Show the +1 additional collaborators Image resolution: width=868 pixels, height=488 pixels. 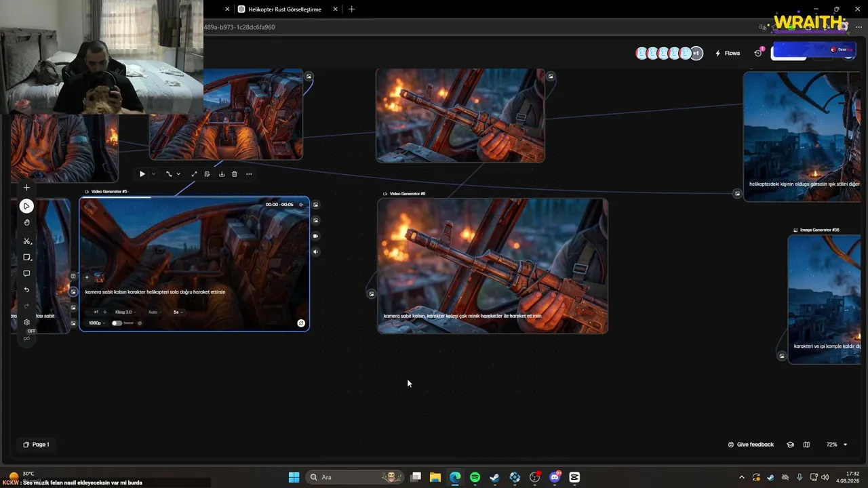(x=696, y=54)
